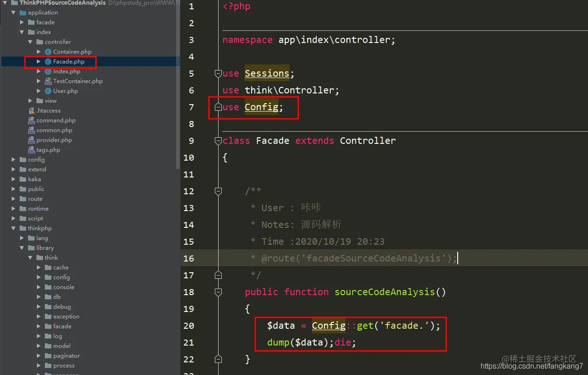Select the ThinkPHPSourceCodeAnalysis project root

click(63, 3)
